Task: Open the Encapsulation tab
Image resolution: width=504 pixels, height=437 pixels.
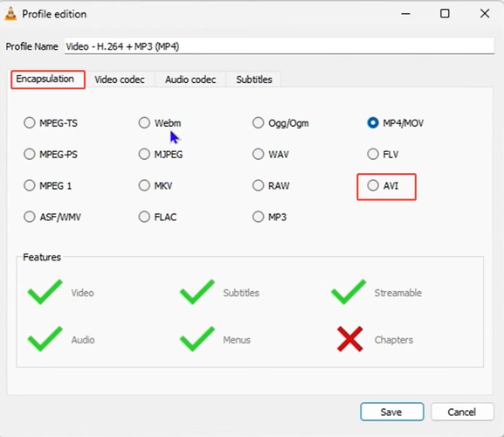Action: (x=48, y=80)
